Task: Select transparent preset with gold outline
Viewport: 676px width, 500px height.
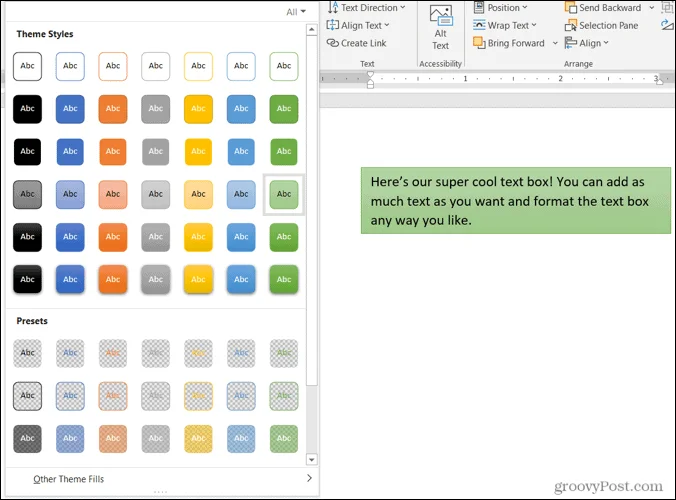Action: coord(198,396)
